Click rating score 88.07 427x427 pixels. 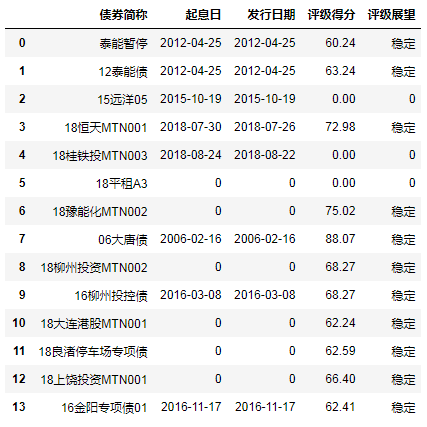(x=340, y=239)
